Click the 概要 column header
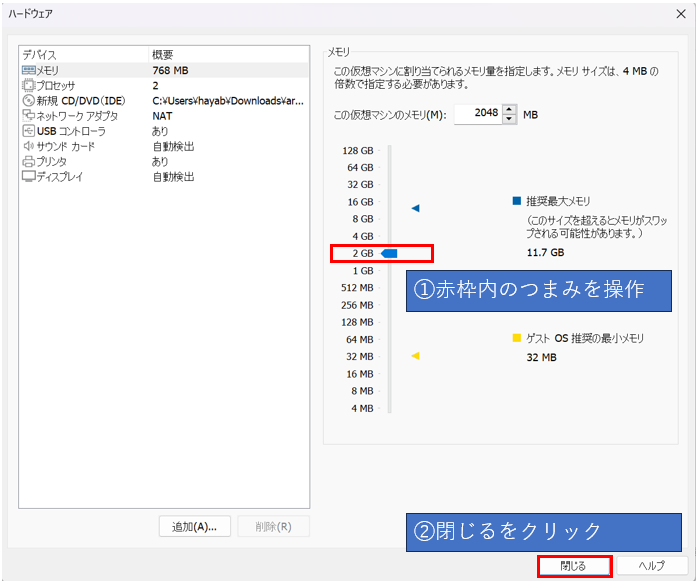The image size is (699, 584). point(162,55)
